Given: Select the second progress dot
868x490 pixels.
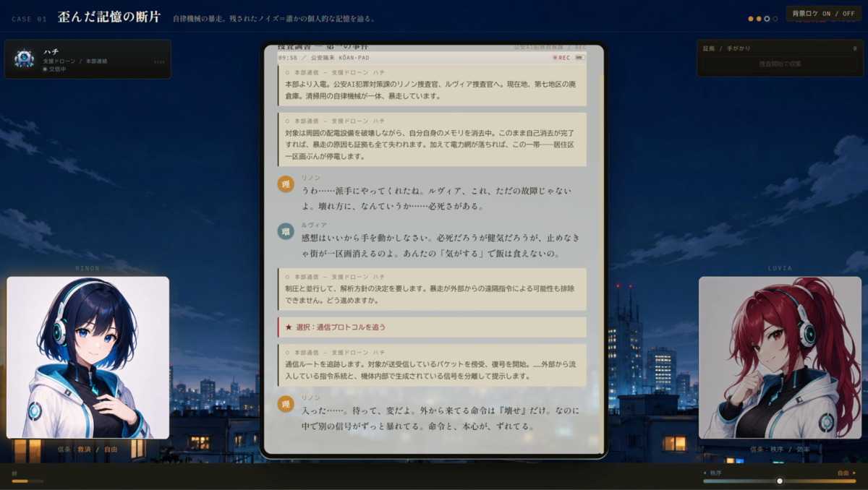Looking at the screenshot, I should pyautogui.click(x=759, y=19).
